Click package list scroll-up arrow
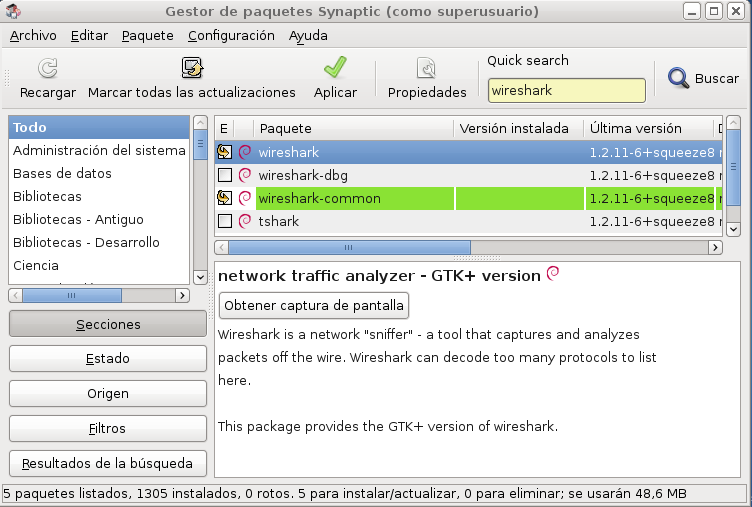 733,122
